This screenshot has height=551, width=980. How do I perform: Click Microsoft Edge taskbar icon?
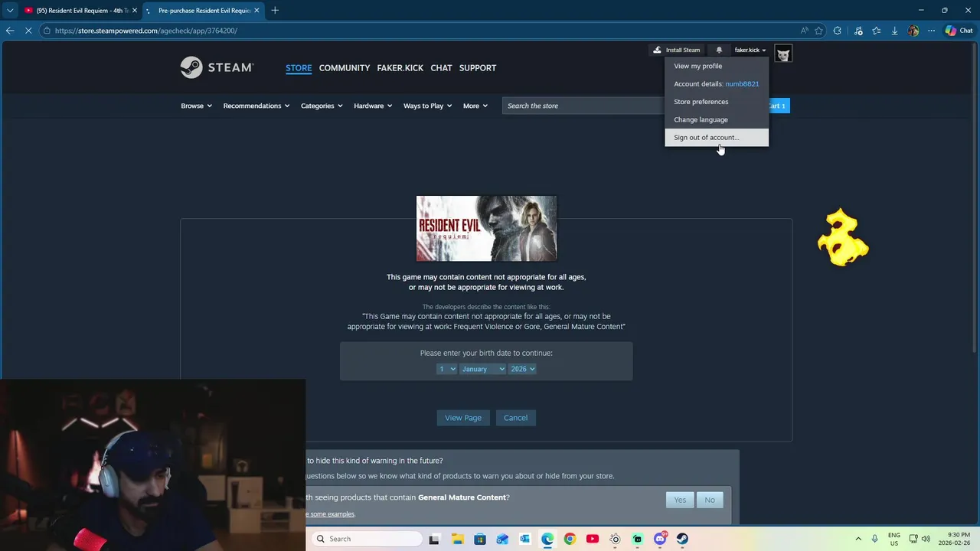(547, 539)
